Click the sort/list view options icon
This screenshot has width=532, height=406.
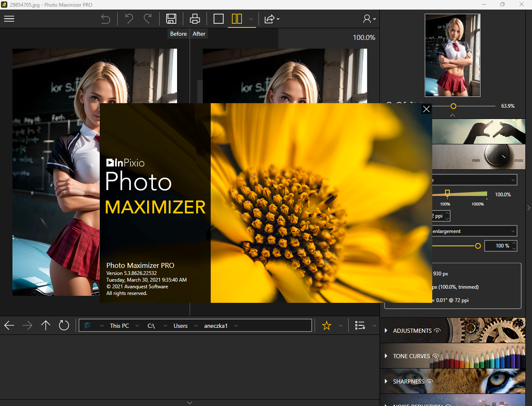click(x=360, y=325)
